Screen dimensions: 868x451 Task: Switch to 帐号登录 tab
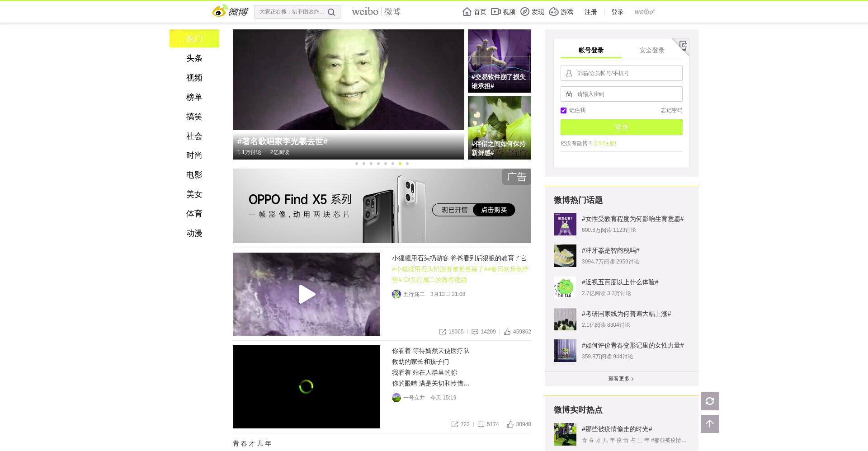pos(591,50)
